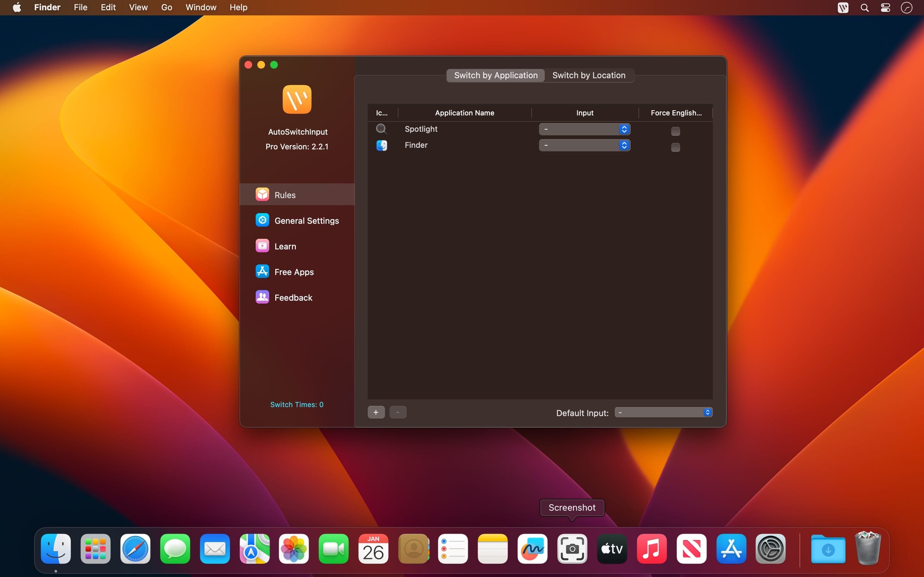Switch to the Switch by Location tab
Screen dimensions: 924x577
coord(588,75)
